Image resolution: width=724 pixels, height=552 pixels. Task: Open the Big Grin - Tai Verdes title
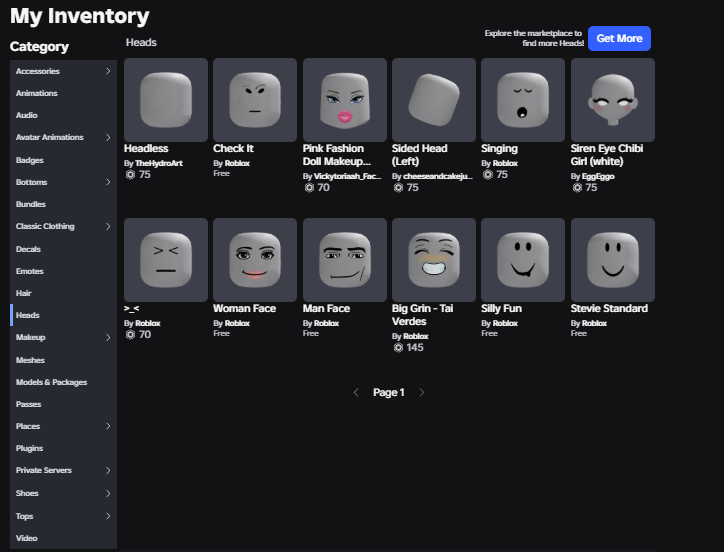point(422,315)
